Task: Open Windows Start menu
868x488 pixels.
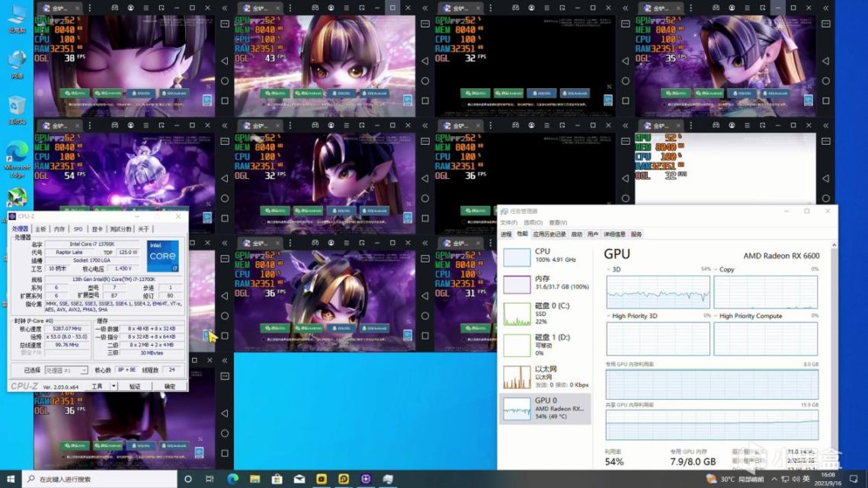Action: click(11, 479)
